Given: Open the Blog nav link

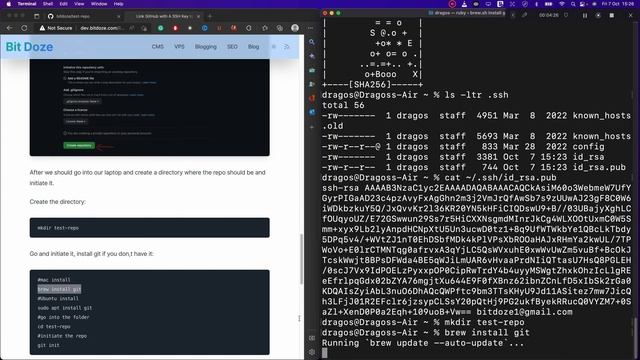Looking at the screenshot, I should click(253, 47).
